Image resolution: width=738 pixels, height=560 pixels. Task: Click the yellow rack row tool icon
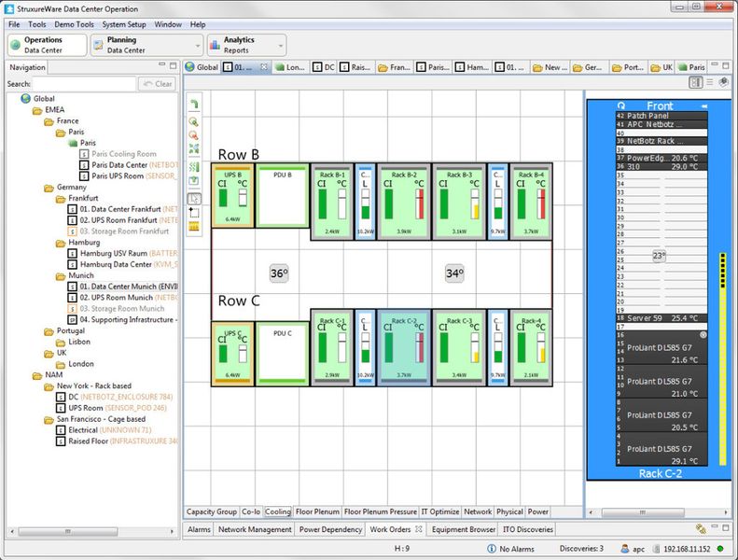[193, 227]
